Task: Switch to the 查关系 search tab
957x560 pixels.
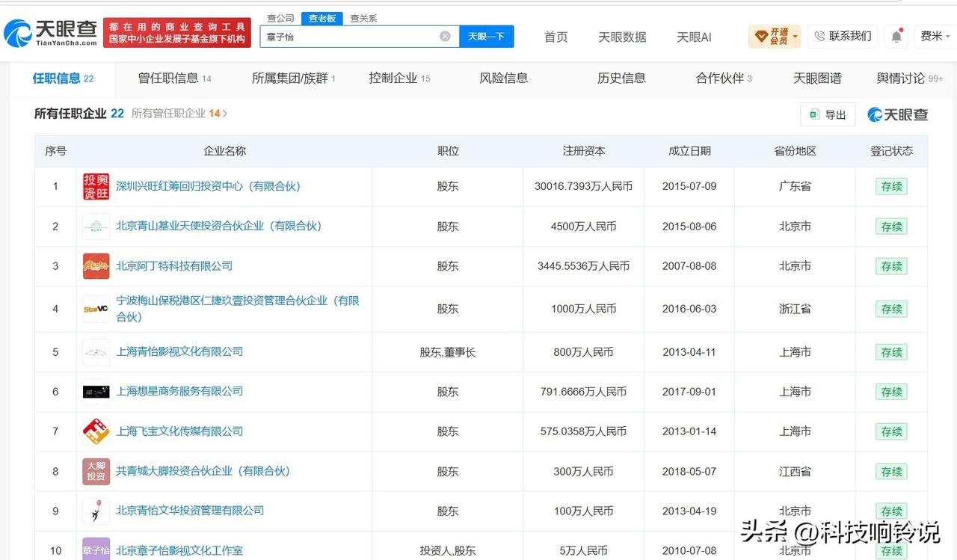Action: (363, 18)
